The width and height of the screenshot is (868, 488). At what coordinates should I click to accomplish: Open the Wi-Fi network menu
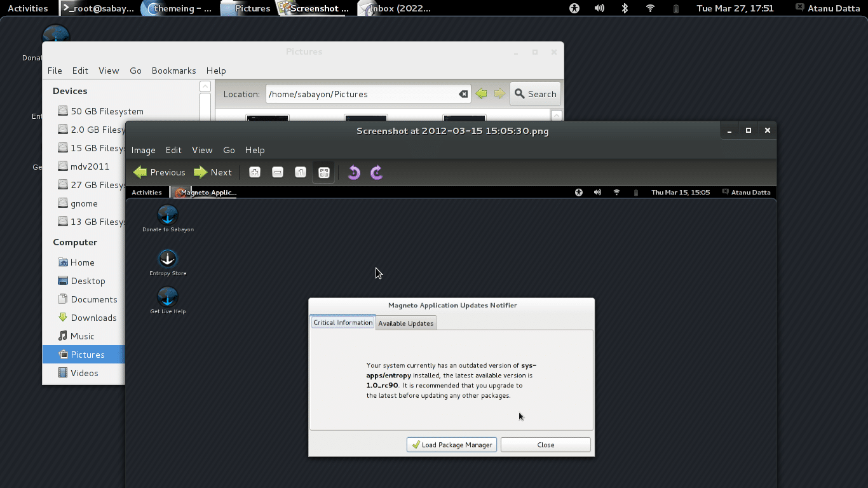pos(650,8)
